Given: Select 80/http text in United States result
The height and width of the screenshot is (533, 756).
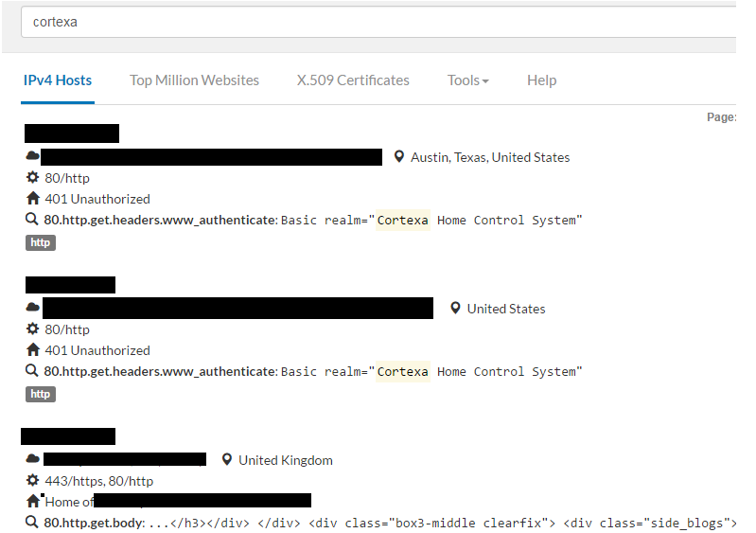Looking at the screenshot, I should click(x=67, y=329).
